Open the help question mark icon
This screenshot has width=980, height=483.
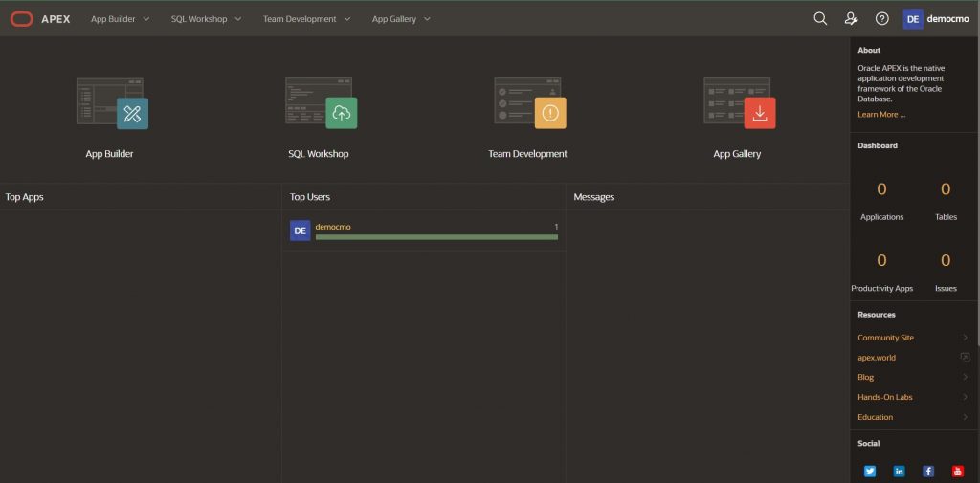pyautogui.click(x=881, y=19)
